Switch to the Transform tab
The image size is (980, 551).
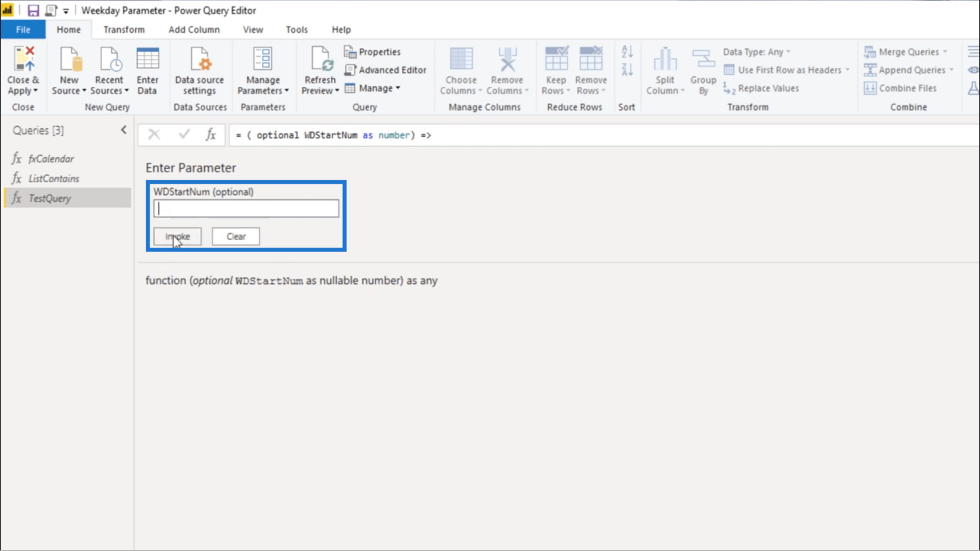tap(124, 30)
